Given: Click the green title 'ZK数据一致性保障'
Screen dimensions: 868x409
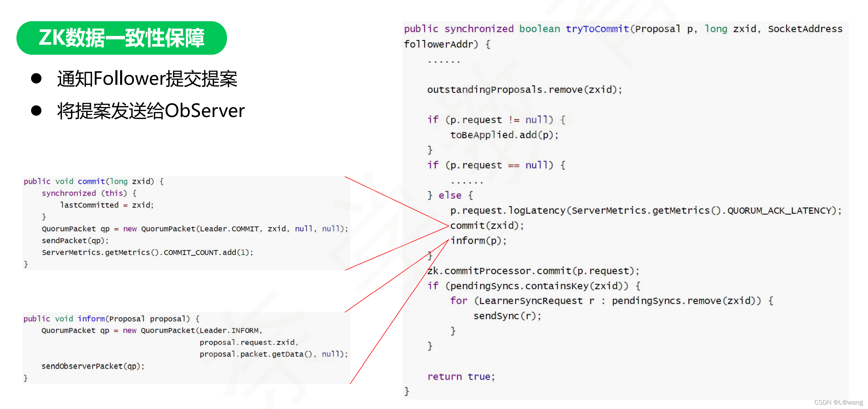Looking at the screenshot, I should pos(121,38).
